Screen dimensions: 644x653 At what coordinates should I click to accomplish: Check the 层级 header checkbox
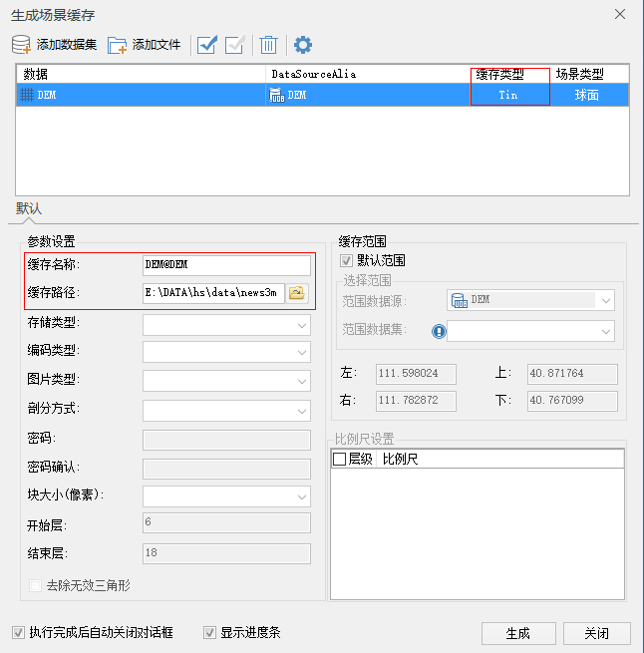(339, 460)
